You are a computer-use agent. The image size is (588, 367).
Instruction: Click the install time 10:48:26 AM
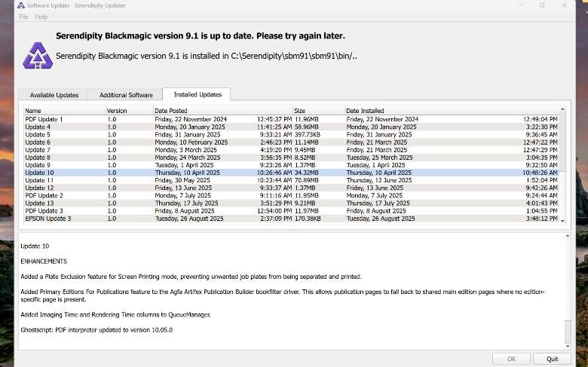(540, 173)
